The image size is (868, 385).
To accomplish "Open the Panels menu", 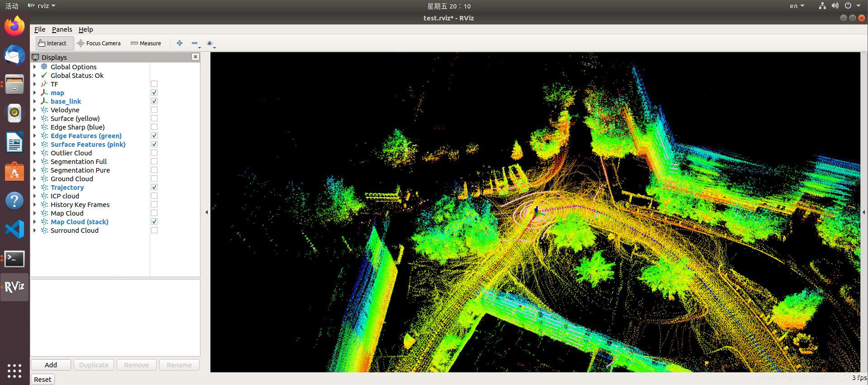I will pos(62,29).
